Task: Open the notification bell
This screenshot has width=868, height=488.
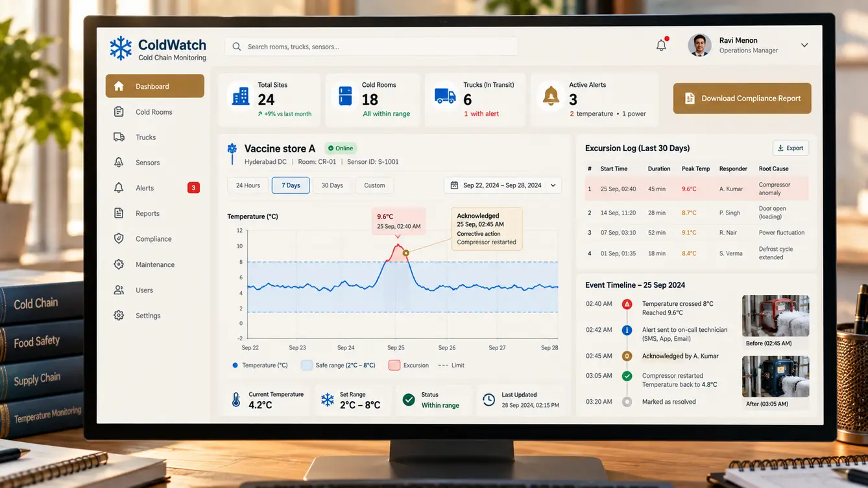Action: [662, 45]
